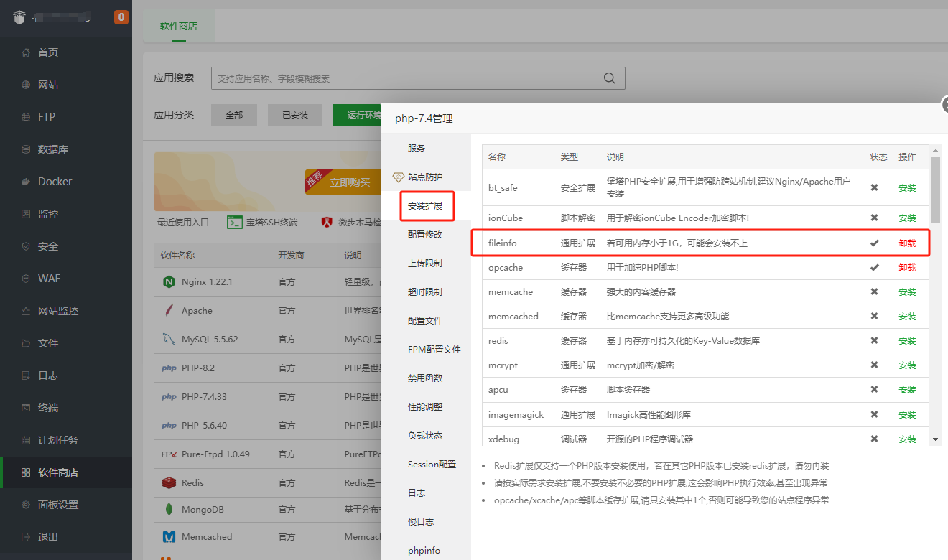This screenshot has height=560, width=948.
Task: Click the 面板设置 gear icon
Action: point(26,505)
